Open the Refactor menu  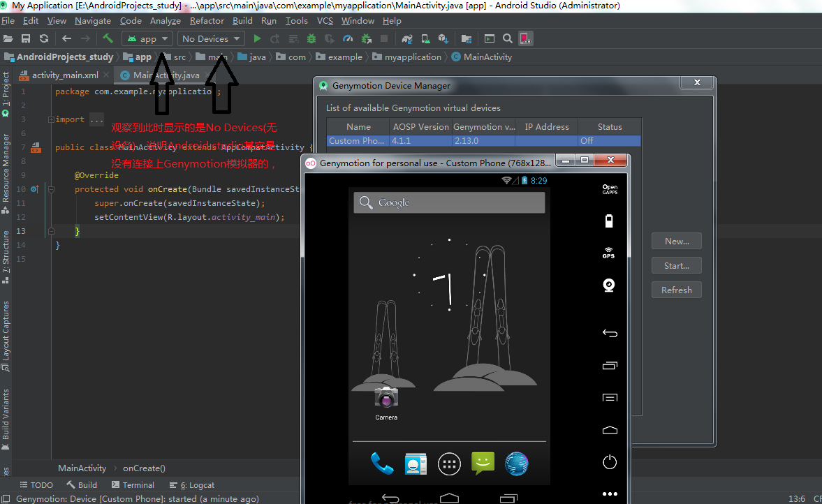pos(207,20)
